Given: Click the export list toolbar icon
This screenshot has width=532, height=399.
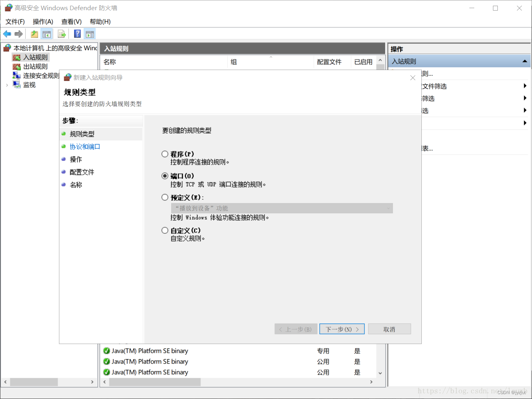Looking at the screenshot, I should pyautogui.click(x=62, y=34).
